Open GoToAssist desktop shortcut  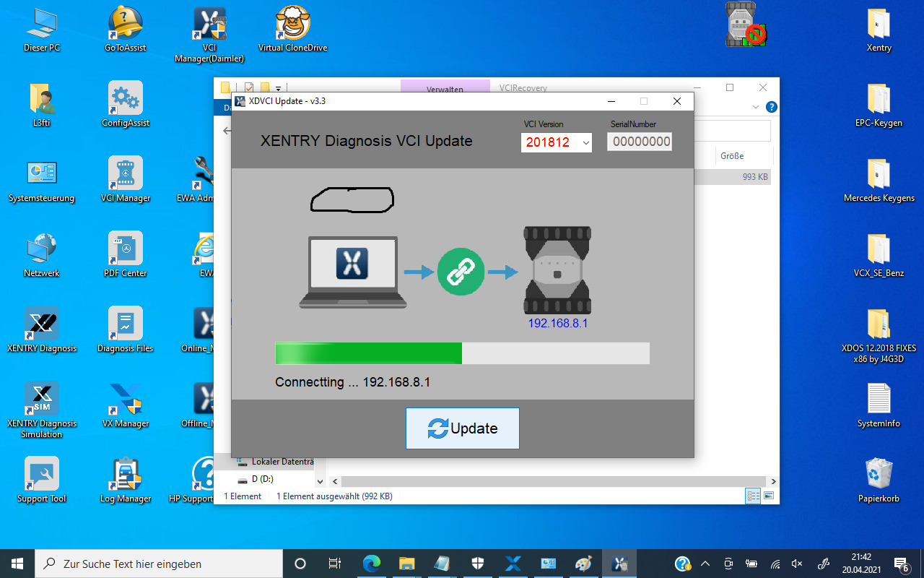click(x=125, y=30)
